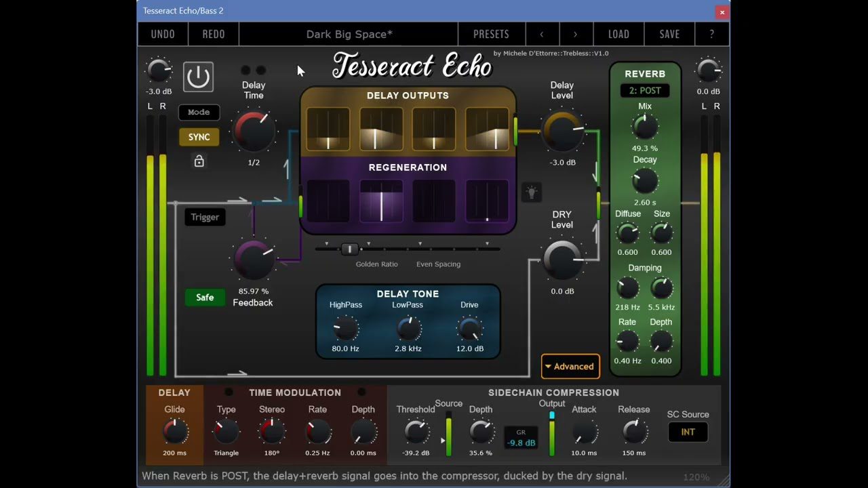Click the DRY Level knob
The width and height of the screenshot is (868, 488).
coord(563,261)
